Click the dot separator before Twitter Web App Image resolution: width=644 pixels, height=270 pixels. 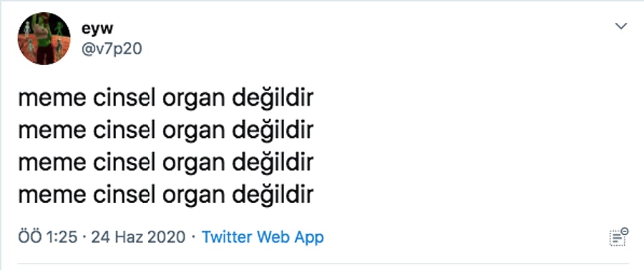coord(193,237)
